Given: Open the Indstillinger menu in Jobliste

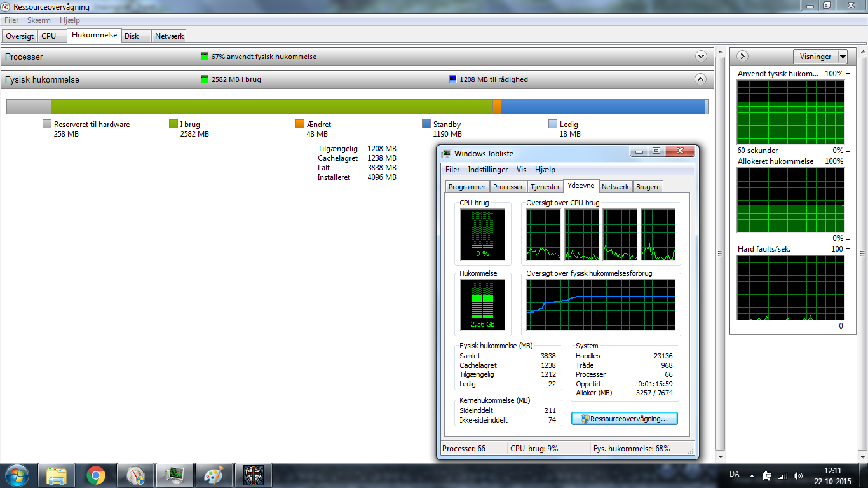Looking at the screenshot, I should point(487,170).
